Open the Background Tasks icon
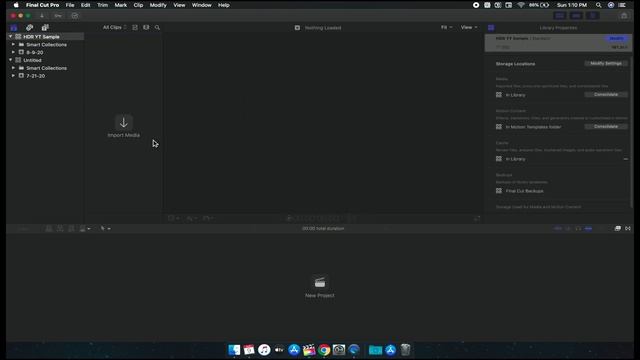Screen dimensions: 640x360 coord(75,16)
